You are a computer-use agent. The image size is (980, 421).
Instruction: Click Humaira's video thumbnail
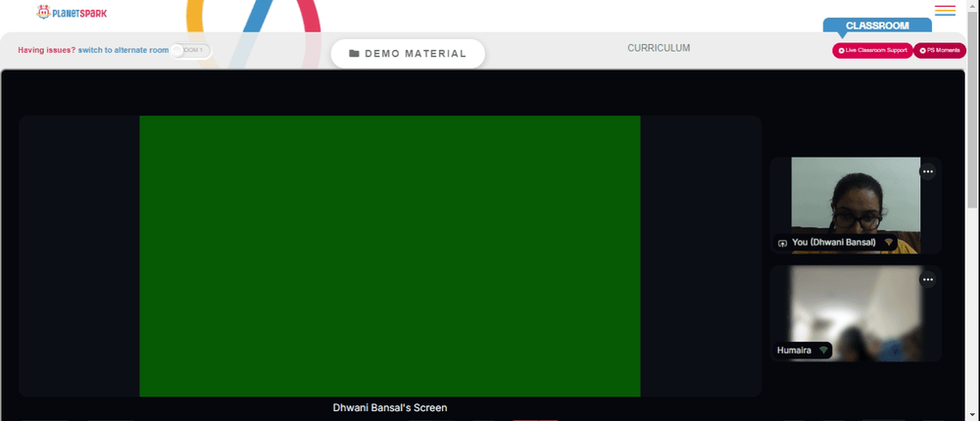point(856,313)
